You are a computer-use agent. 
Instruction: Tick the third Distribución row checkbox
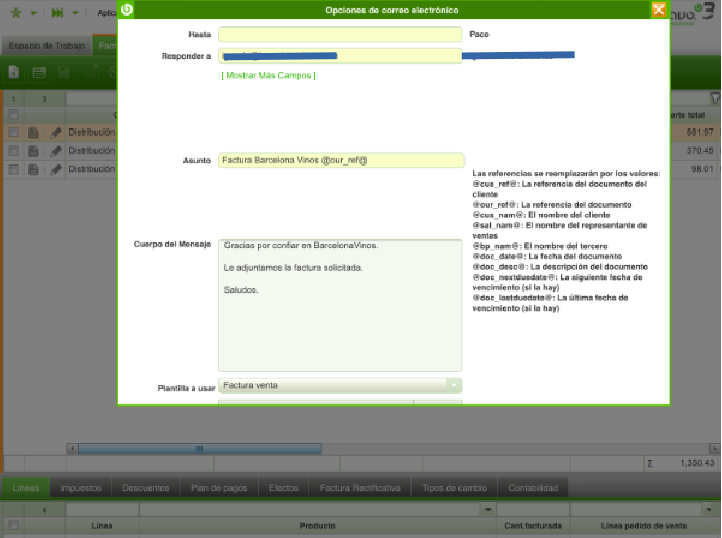[x=13, y=169]
